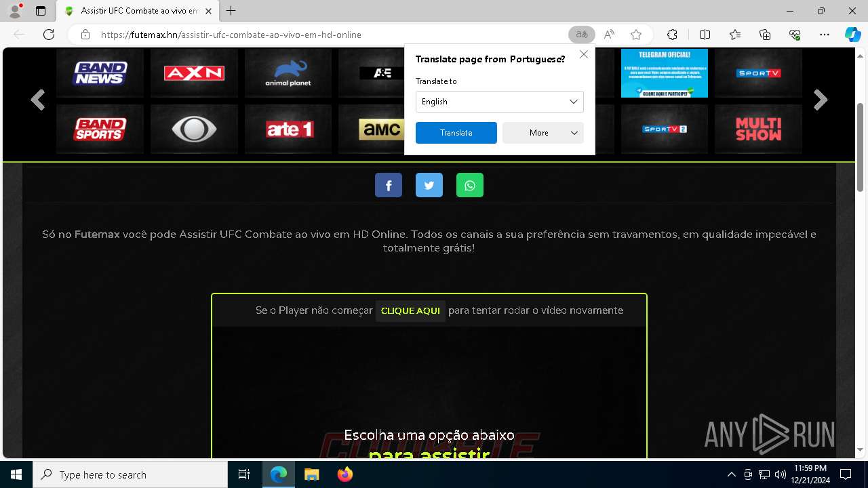
Task: Click the Band News channel logo
Action: tap(100, 73)
